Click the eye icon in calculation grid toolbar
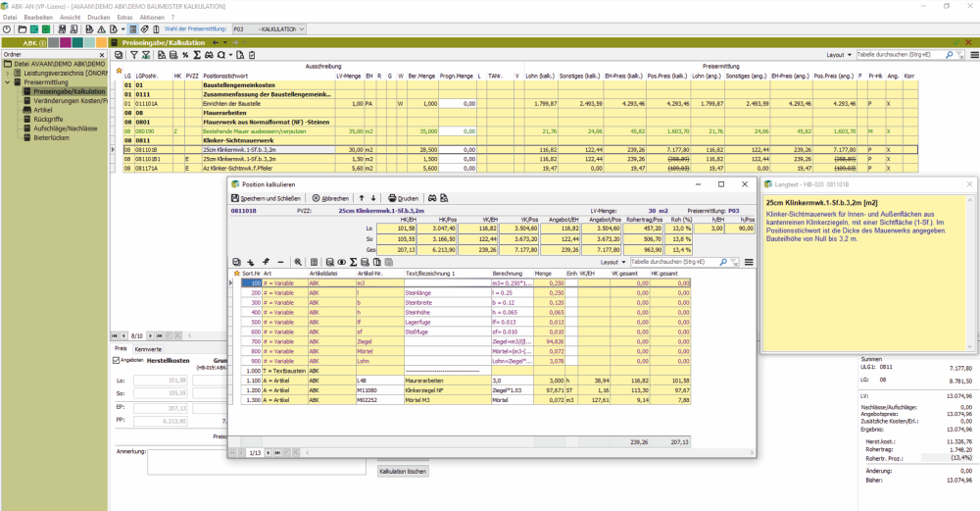The image size is (980, 511). [341, 262]
